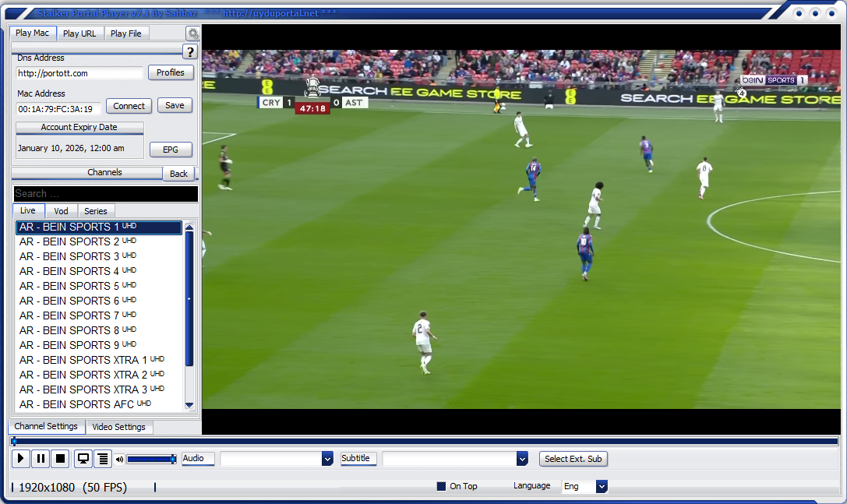The image size is (847, 504).
Task: Select AR - BEIN SPORTS 9 UHD channel
Action: click(x=99, y=345)
